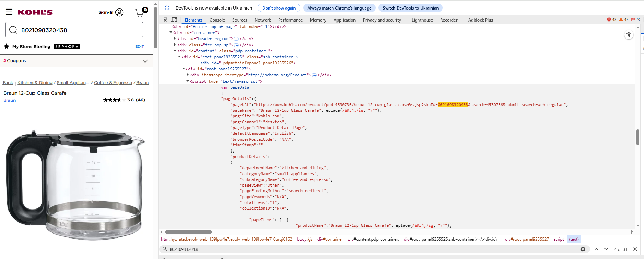Viewport: 644px width, 259px height.
Task: Click the Back breadcrumb link
Action: click(8, 83)
